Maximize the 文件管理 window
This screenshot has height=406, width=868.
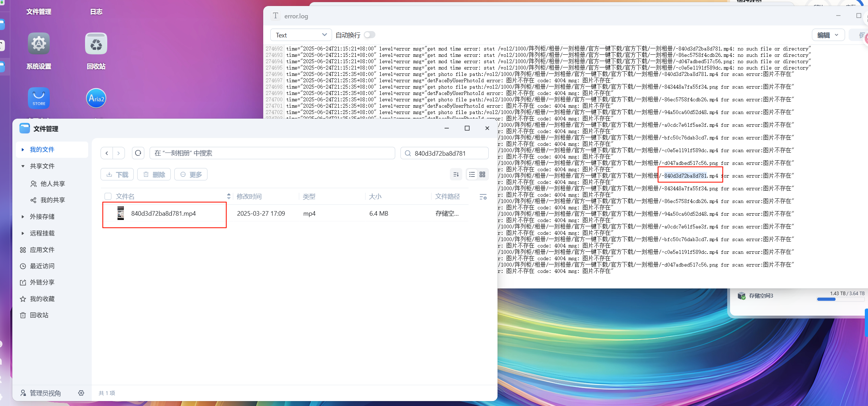(467, 128)
